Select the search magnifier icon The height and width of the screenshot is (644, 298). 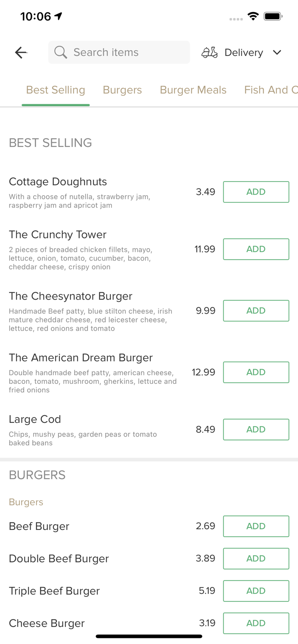[x=61, y=52]
